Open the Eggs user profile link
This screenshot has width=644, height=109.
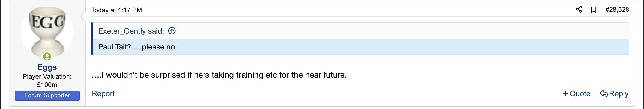pos(47,67)
